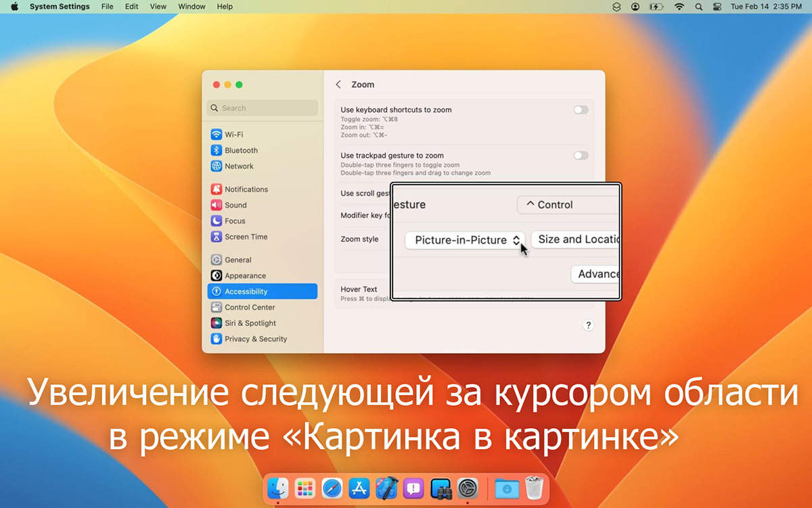The width and height of the screenshot is (812, 508).
Task: Click battery status menu bar icon
Action: 656,7
